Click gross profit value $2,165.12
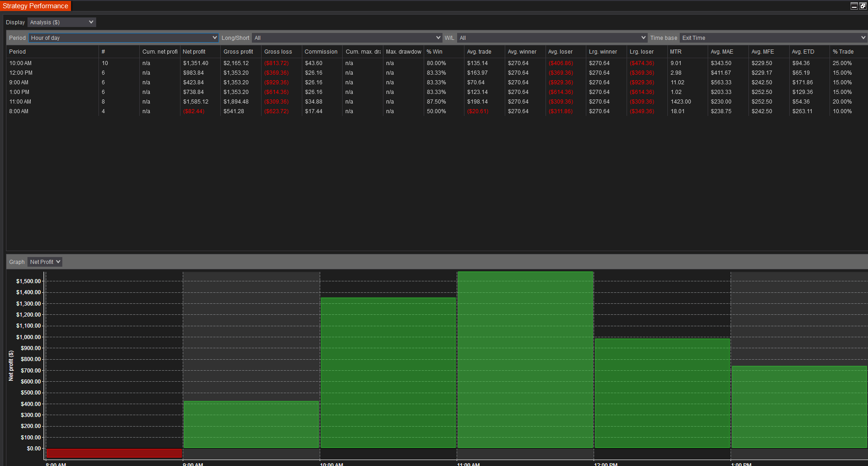The height and width of the screenshot is (466, 868). point(236,63)
